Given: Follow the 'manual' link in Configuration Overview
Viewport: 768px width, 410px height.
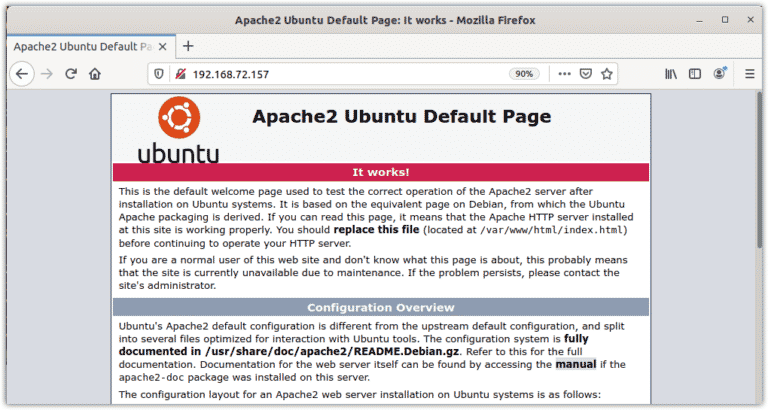Looking at the screenshot, I should coord(576,366).
